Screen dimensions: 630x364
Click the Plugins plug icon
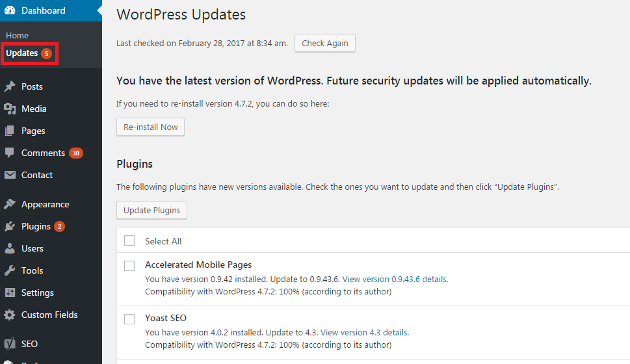[x=10, y=226]
